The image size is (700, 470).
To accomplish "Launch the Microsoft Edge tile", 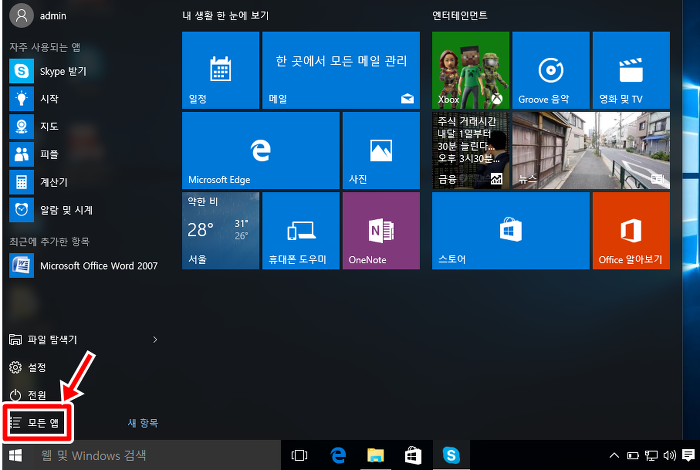I will (261, 150).
